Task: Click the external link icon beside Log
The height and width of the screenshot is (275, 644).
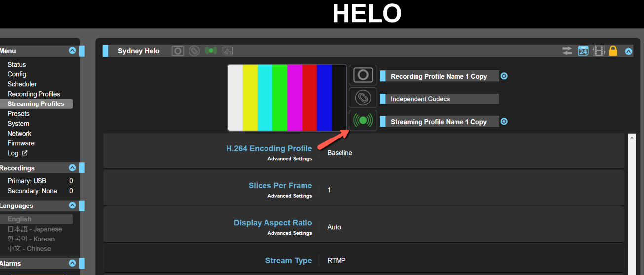Action: coord(25,153)
